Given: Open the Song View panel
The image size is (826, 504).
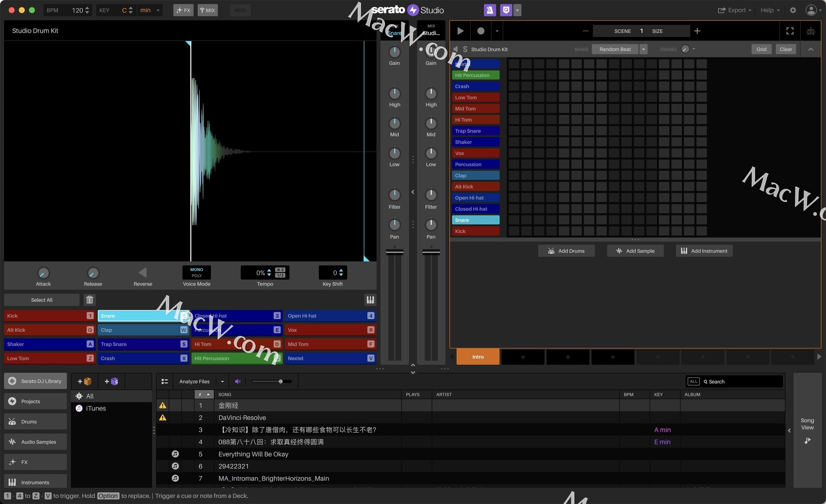Looking at the screenshot, I should 807,430.
